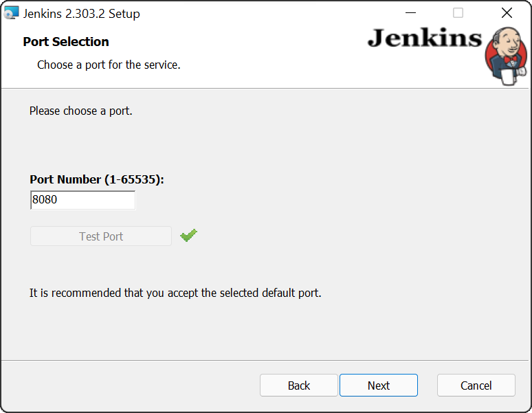Viewport: 532px width, 413px height.
Task: Cancel the Jenkins setup
Action: (x=476, y=386)
